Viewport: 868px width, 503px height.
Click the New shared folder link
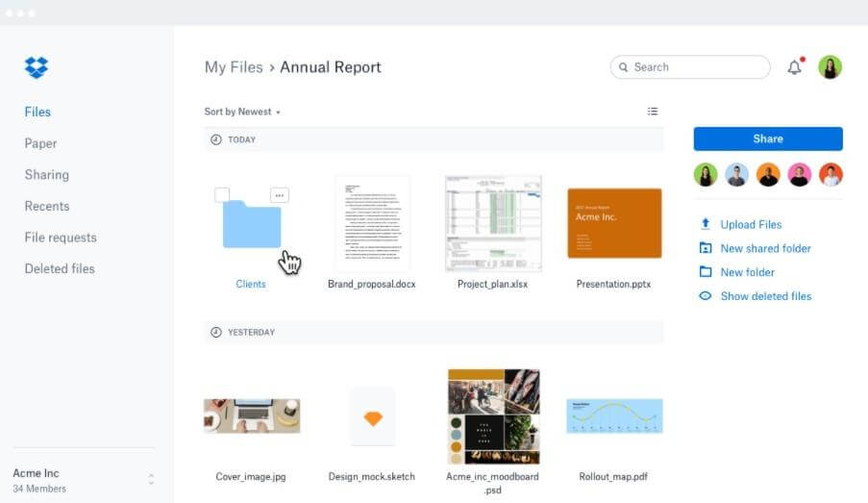point(765,248)
